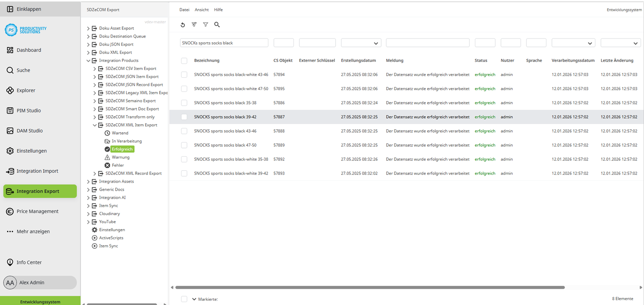Click the Productivity Solutions logo

point(26,30)
